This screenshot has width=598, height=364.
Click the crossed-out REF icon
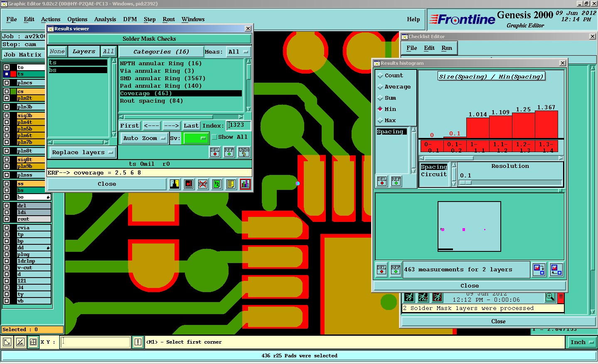tap(203, 184)
